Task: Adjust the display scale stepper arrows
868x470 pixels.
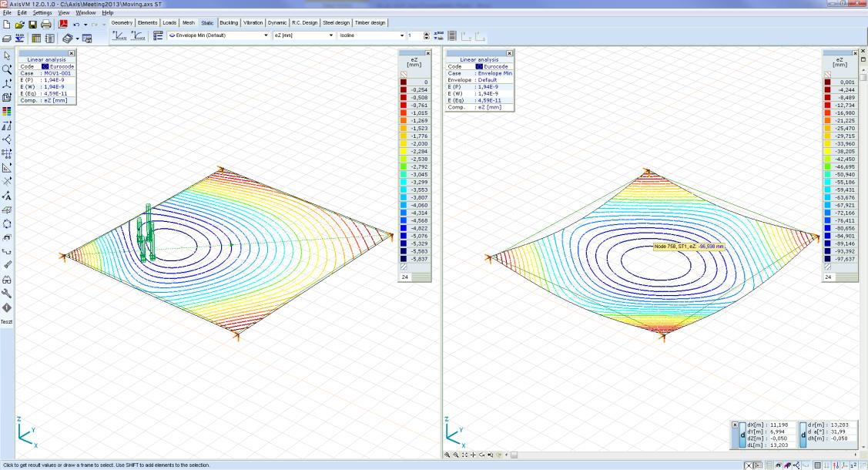Action: click(x=426, y=35)
